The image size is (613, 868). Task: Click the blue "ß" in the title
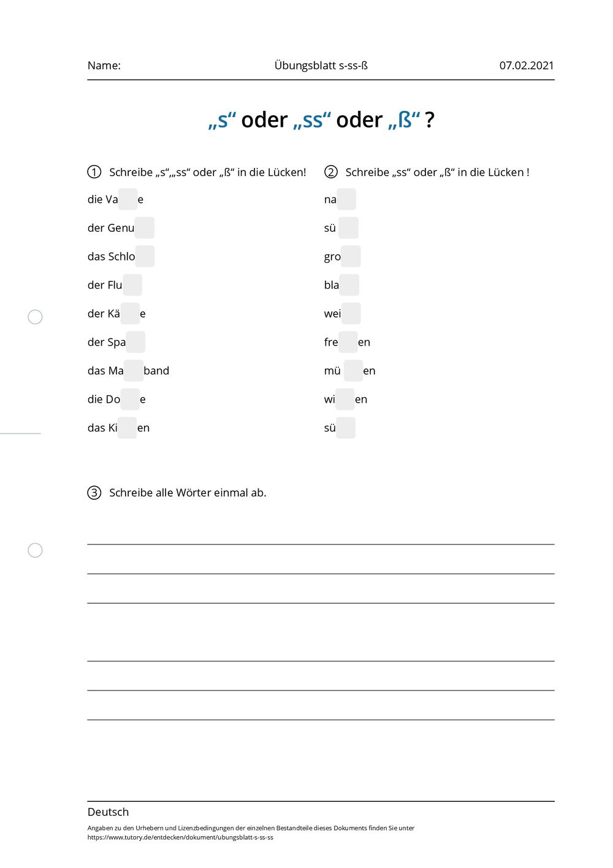click(x=405, y=120)
